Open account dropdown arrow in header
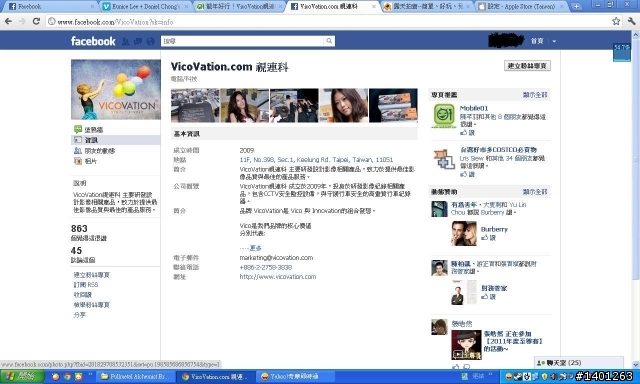Image resolution: width=640 pixels, height=384 pixels. (554, 41)
